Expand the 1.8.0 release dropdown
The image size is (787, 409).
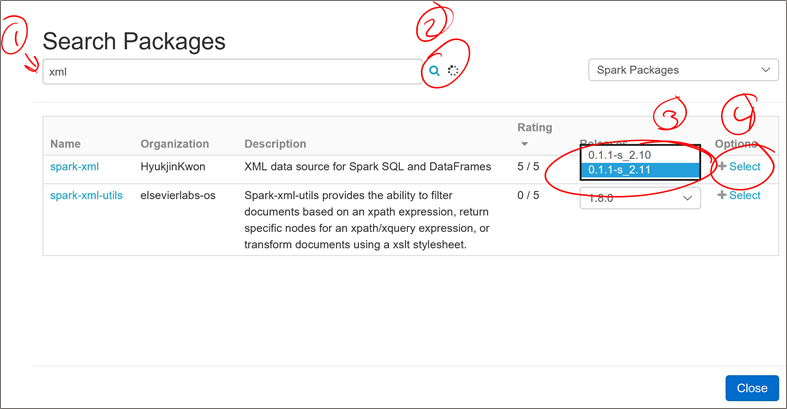point(639,198)
